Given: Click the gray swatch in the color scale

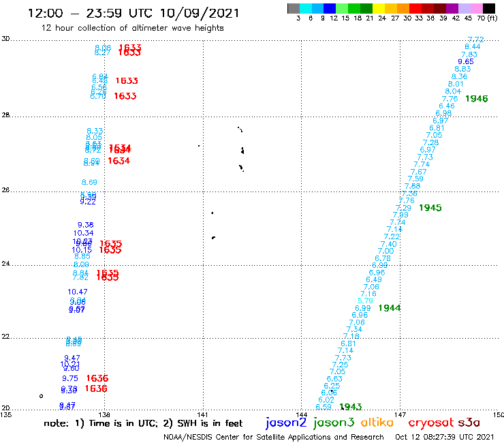Looking at the screenshot, I should 294,8.
